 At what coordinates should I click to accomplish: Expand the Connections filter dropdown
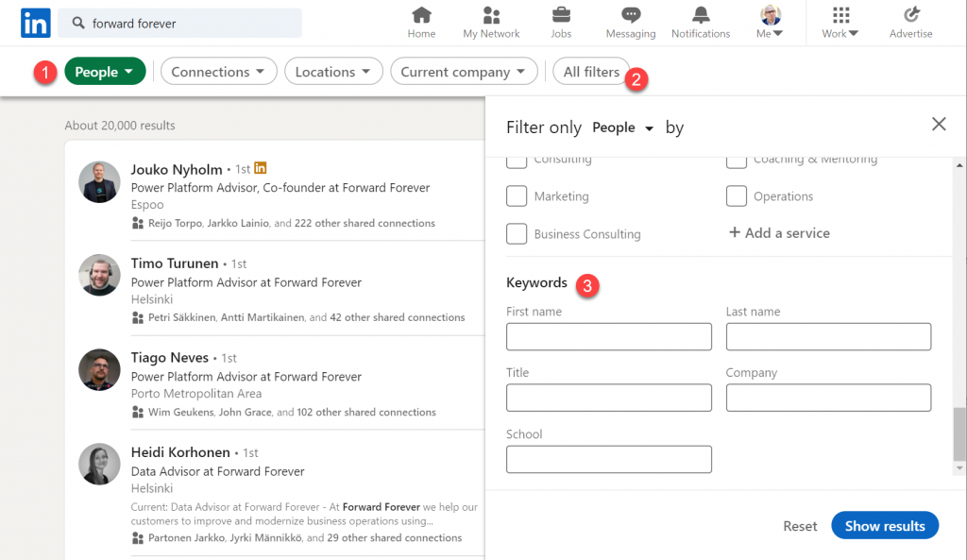(218, 72)
